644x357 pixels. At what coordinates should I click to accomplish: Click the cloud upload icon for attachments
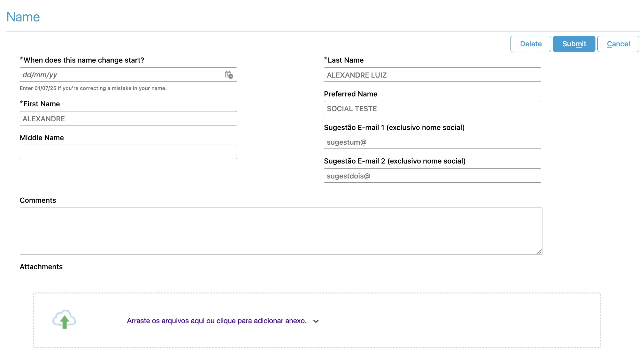pos(64,320)
